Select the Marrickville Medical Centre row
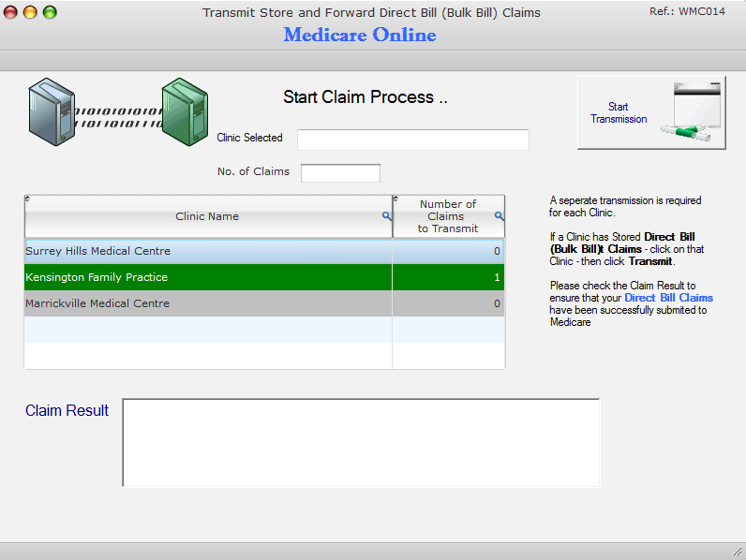This screenshot has height=560, width=746. (x=264, y=303)
